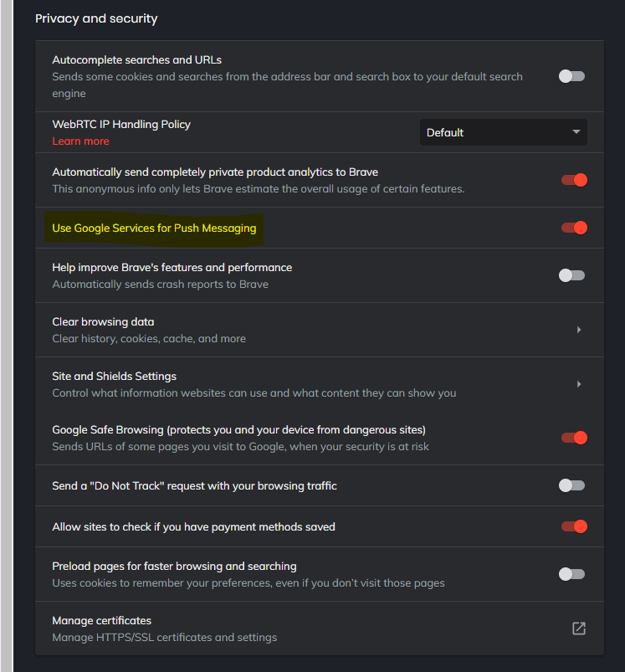Disable Google Safe Browsing toggle
Image resolution: width=625 pixels, height=672 pixels.
[x=574, y=437]
